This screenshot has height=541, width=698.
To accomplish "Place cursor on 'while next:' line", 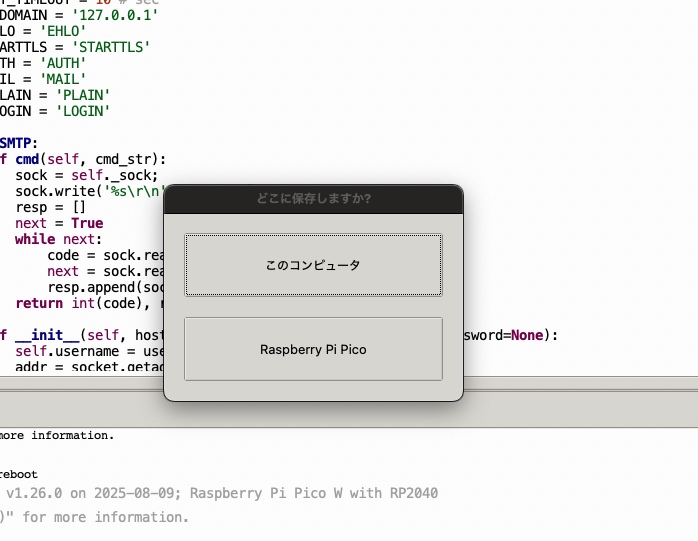I will 58,240.
